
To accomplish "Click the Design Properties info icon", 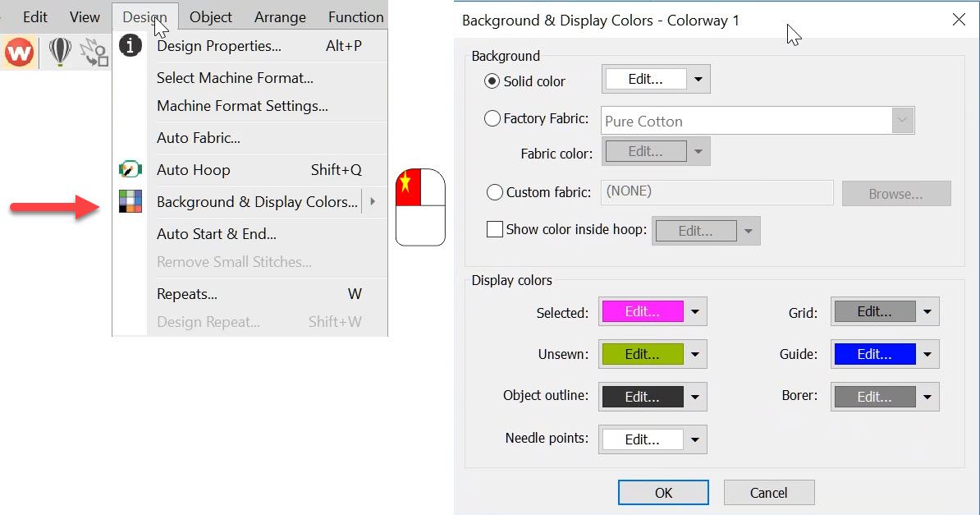I will 131,46.
